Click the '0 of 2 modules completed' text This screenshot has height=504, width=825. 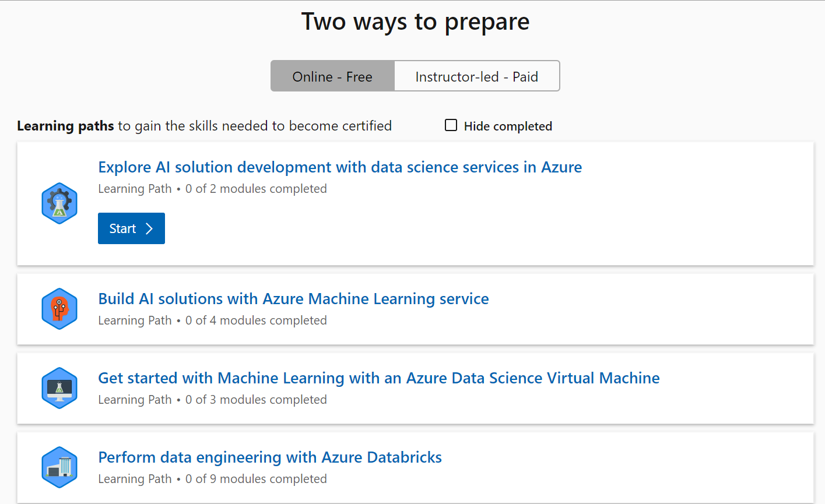256,189
